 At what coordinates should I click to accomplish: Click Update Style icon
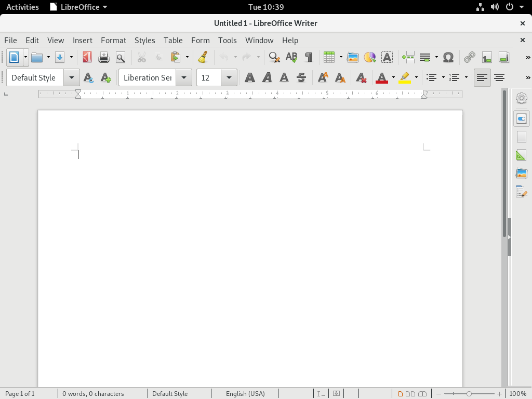point(88,78)
